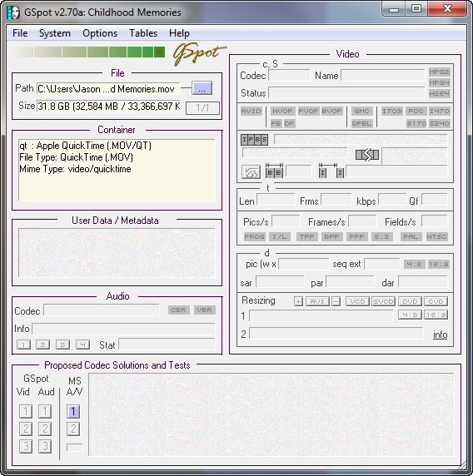Click the PPF indicator
This screenshot has height=476, width=473.
point(356,236)
